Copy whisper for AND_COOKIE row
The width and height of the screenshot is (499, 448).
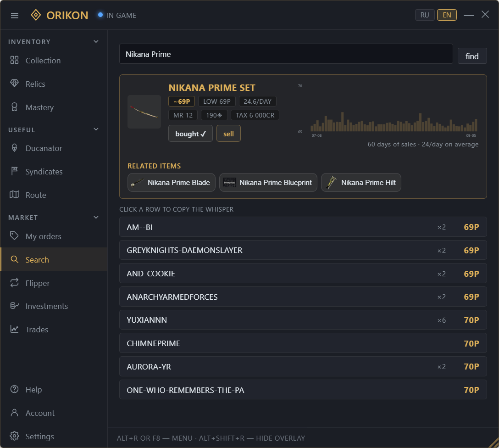pyautogui.click(x=303, y=274)
